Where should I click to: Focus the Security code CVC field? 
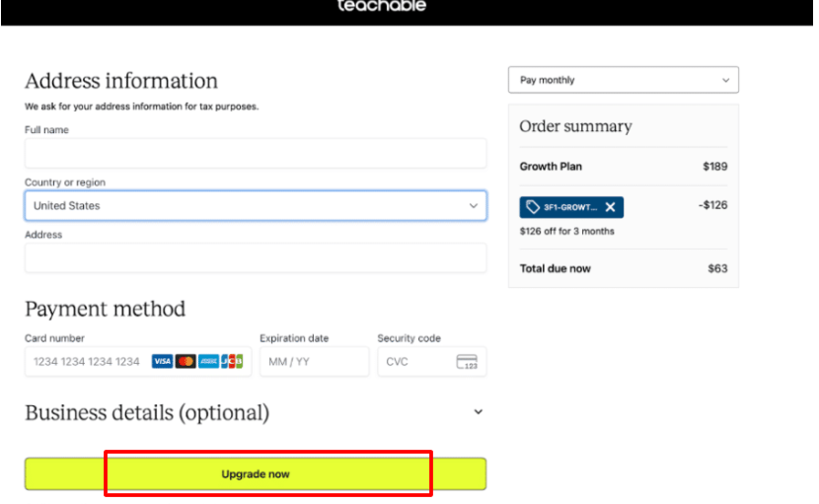(x=432, y=361)
